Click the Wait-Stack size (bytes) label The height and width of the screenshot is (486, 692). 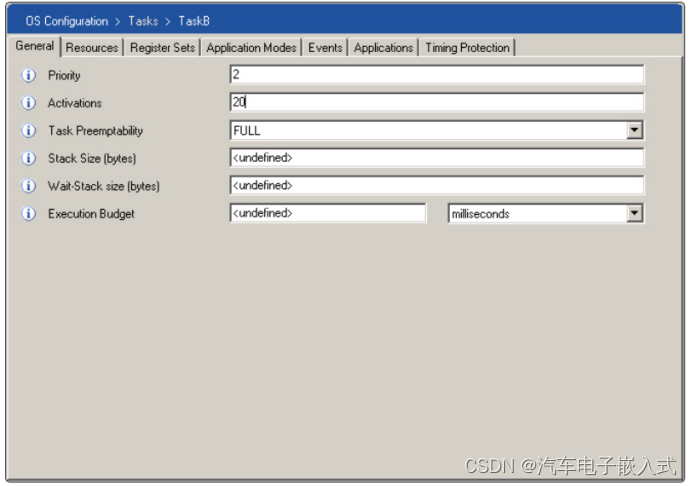tap(104, 186)
